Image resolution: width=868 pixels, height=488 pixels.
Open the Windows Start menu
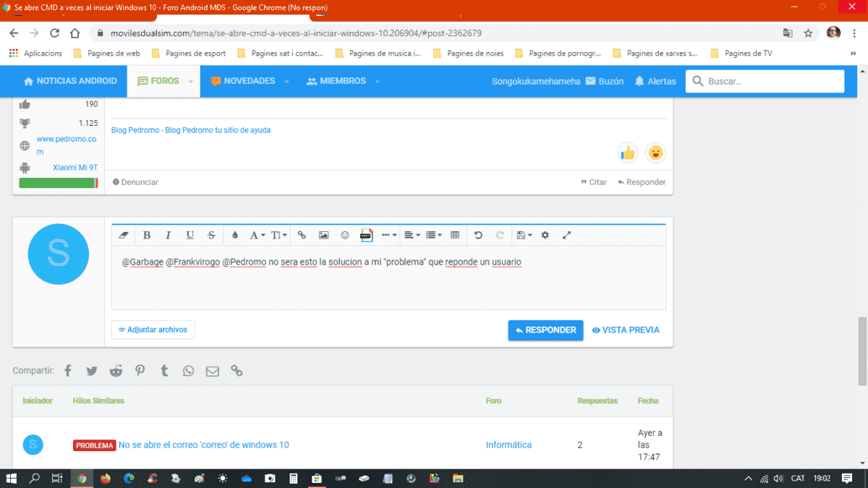(11, 479)
